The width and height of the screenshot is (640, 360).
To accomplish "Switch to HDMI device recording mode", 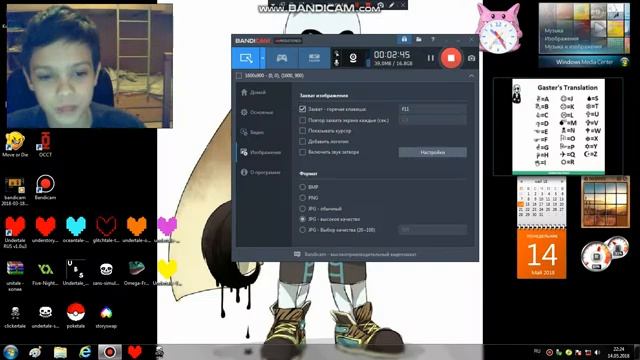I will (314, 58).
